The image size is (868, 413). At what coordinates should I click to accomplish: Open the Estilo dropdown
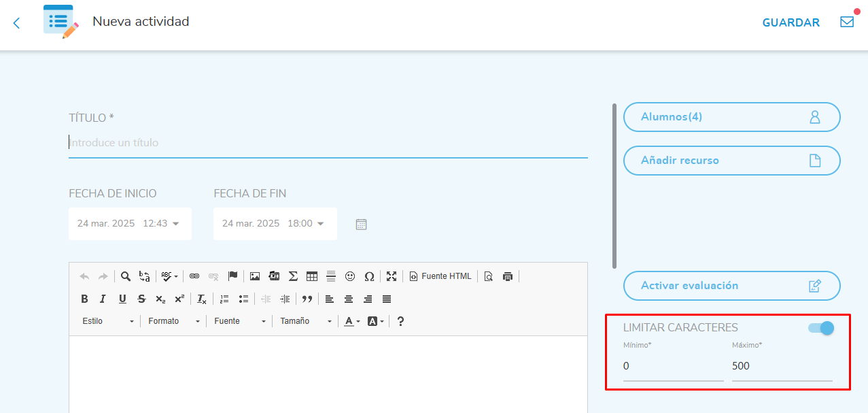click(x=107, y=321)
